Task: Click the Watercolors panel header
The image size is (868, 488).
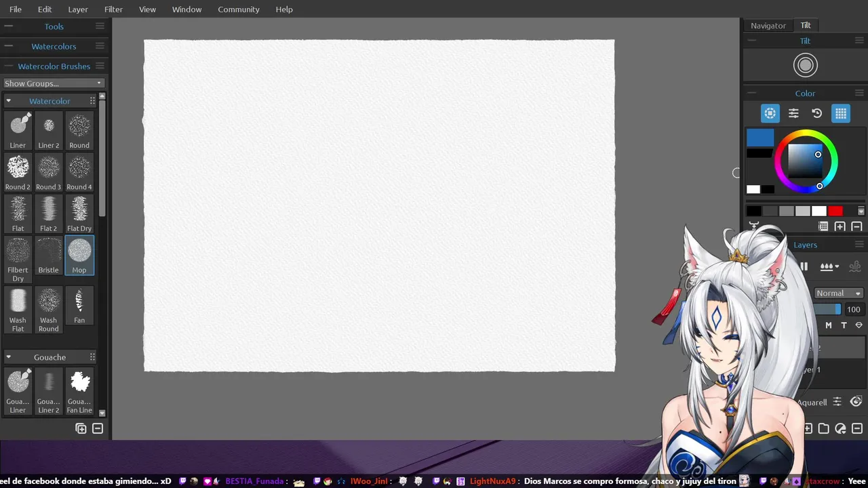Action: 54,46
